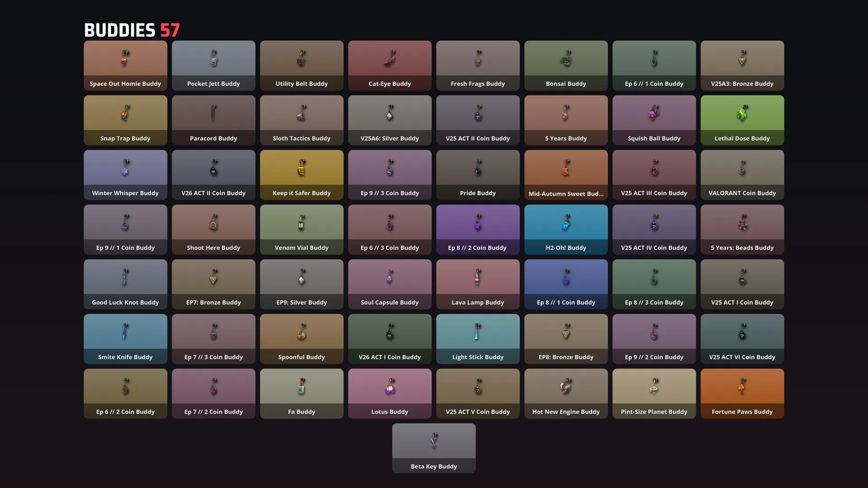Choose the Pint-Size Planet Buddy icon
This screenshot has height=488, width=868.
point(654,386)
